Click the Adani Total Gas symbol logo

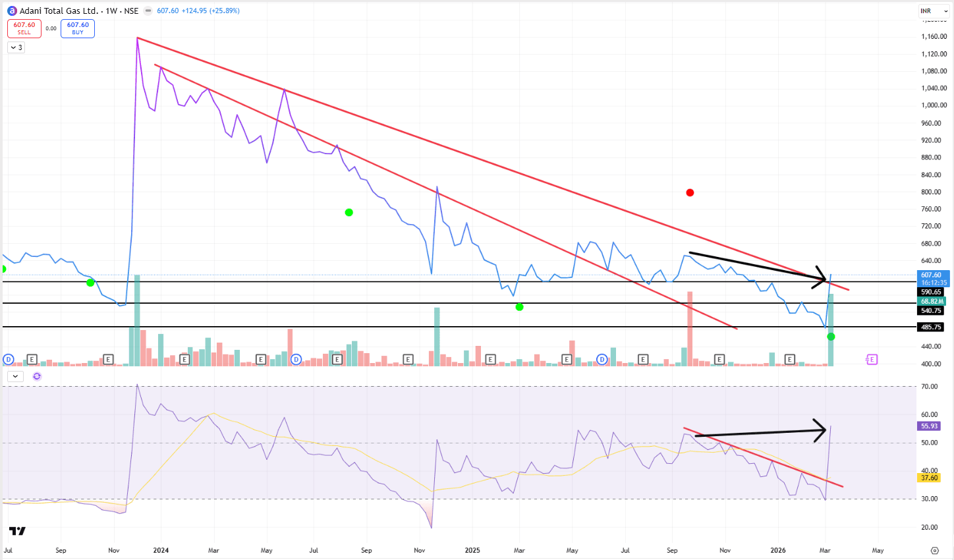point(12,11)
